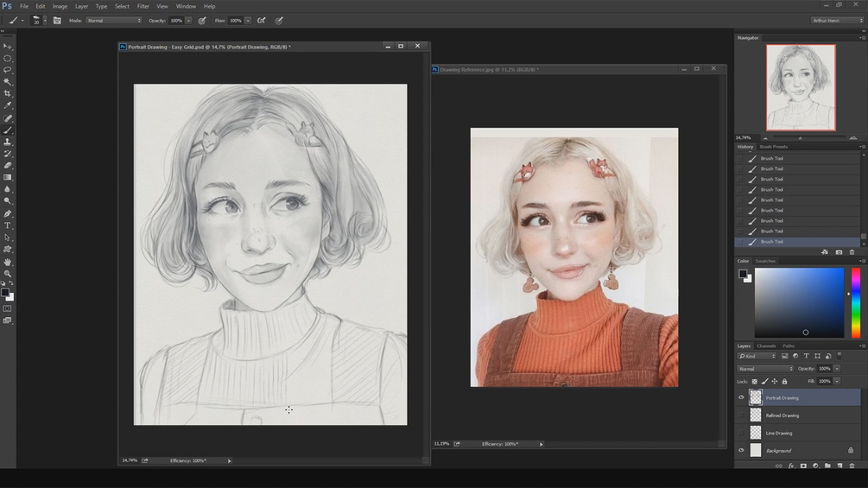Create a new layer group
Screen dimensions: 868x488
[827, 466]
